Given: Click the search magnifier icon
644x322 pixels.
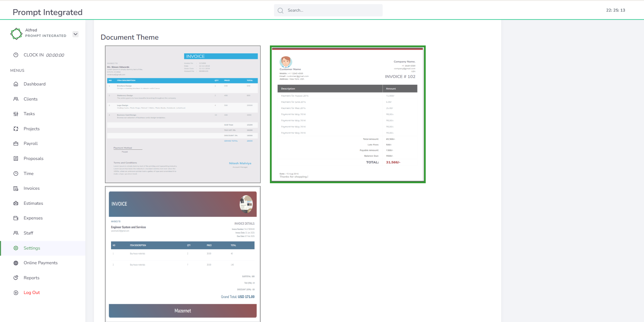Looking at the screenshot, I should pos(280,11).
